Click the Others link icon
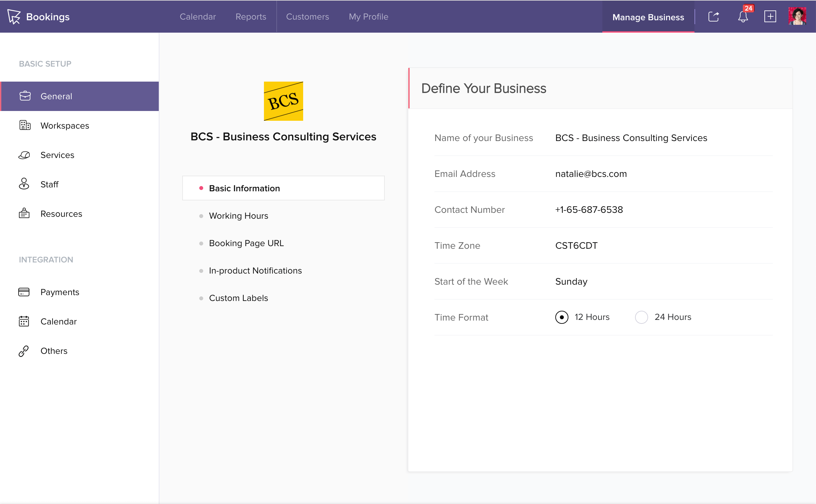Image resolution: width=816 pixels, height=504 pixels. pos(24,351)
